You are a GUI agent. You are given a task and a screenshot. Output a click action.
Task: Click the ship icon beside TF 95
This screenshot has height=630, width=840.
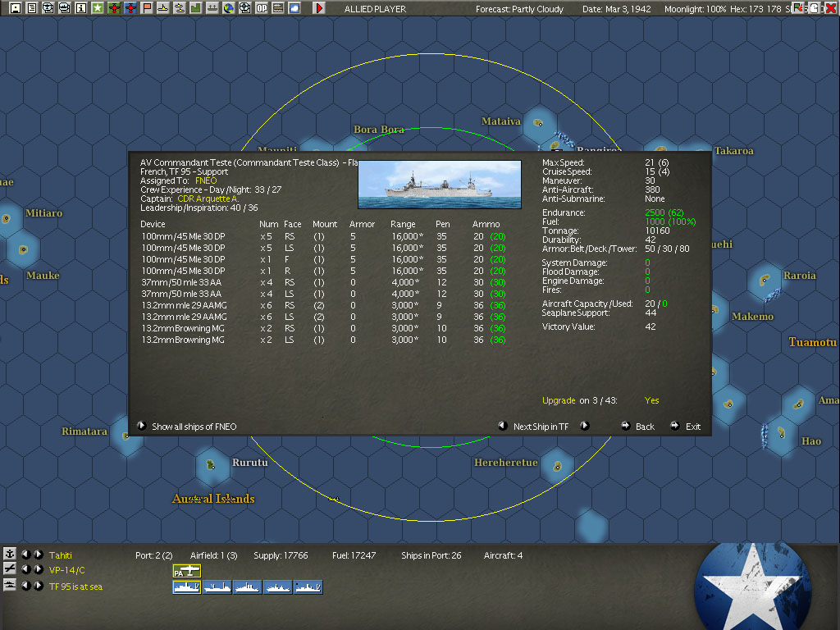(x=10, y=585)
